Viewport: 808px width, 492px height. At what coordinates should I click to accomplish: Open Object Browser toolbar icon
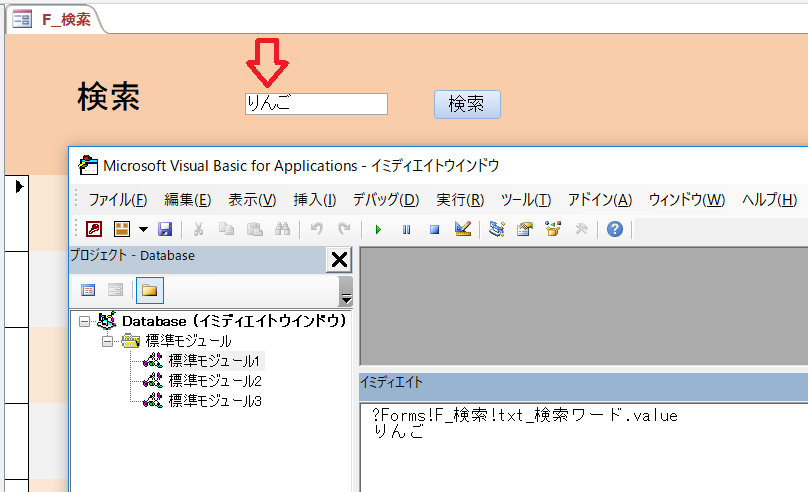(x=553, y=229)
